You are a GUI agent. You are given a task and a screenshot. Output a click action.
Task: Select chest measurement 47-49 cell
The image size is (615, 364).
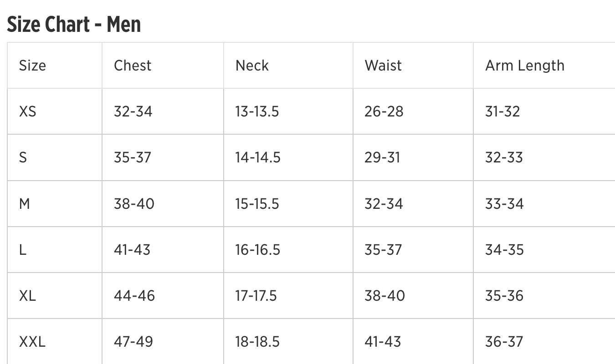[133, 342]
